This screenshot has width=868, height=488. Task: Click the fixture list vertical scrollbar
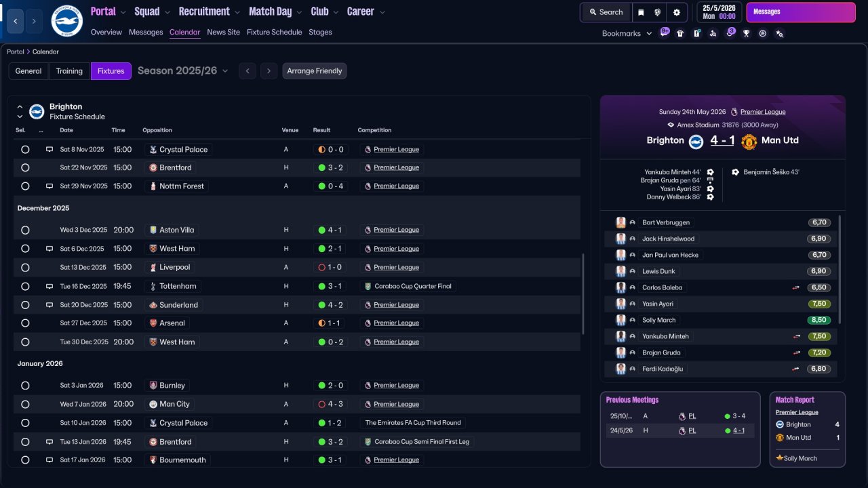tap(583, 294)
